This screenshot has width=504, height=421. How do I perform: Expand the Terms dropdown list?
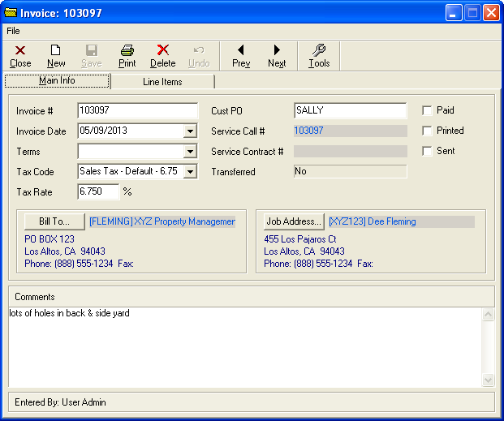coord(190,151)
